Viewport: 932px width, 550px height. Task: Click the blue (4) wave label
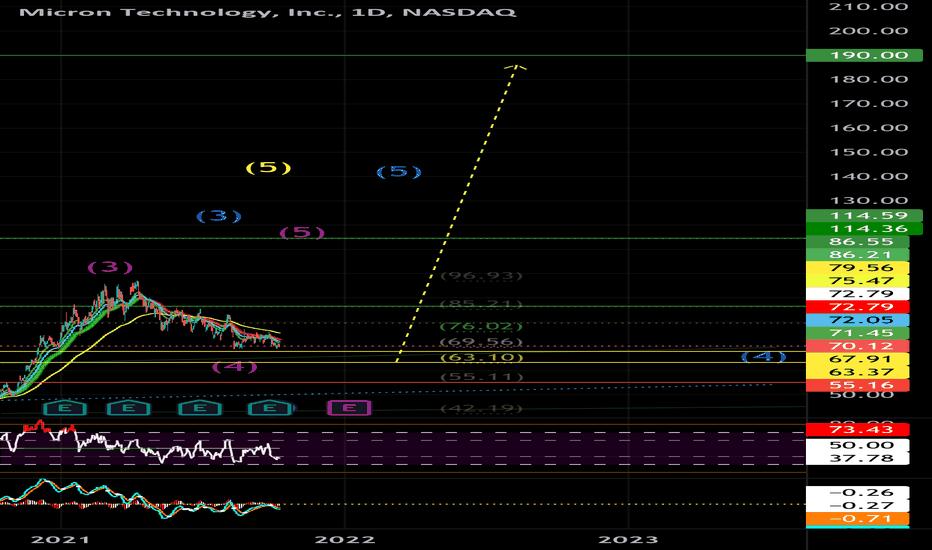pos(764,357)
